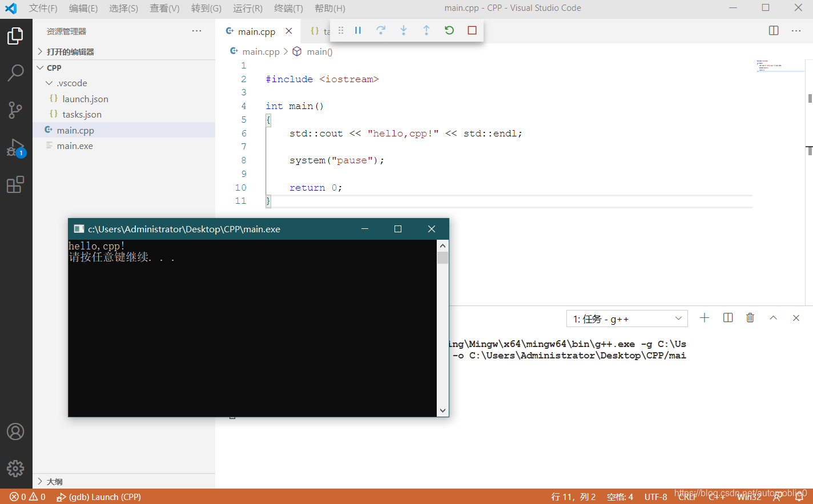Create a new terminal with plus icon

pyautogui.click(x=705, y=318)
